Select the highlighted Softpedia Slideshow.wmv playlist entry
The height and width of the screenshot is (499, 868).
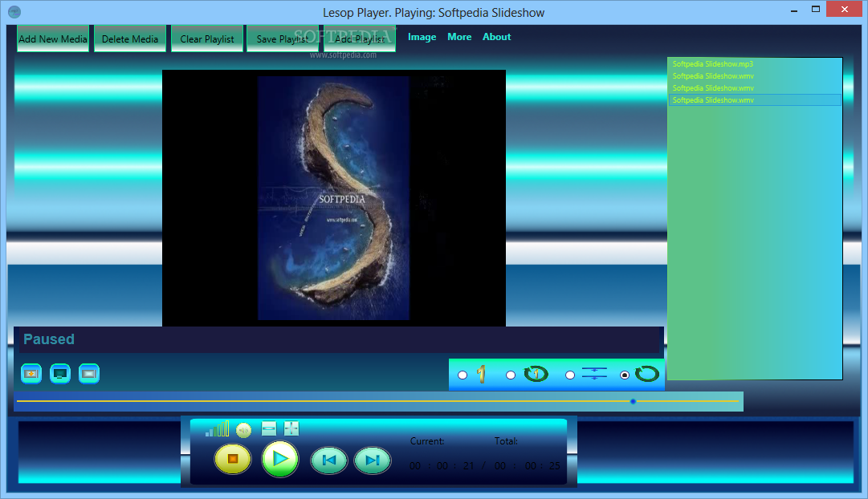click(755, 100)
